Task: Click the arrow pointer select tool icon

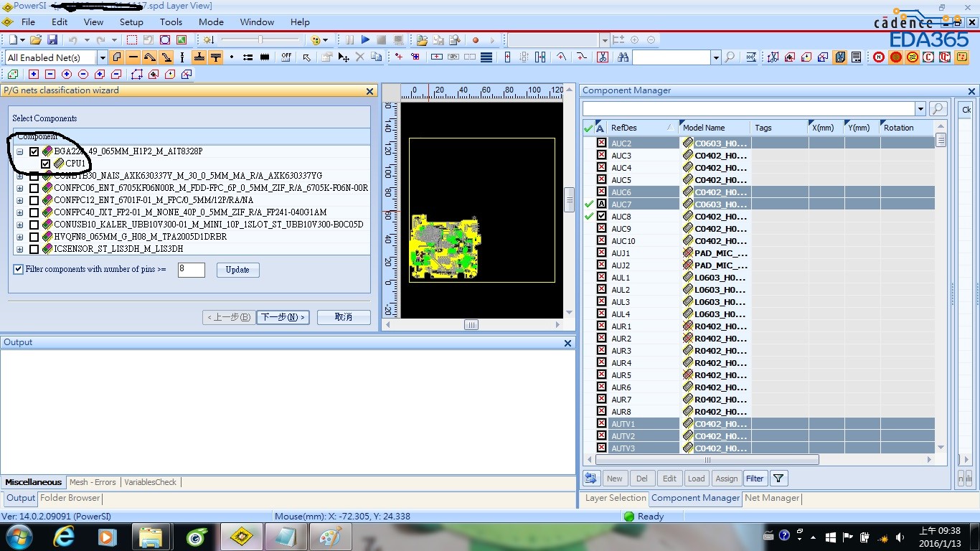Action: pos(306,57)
